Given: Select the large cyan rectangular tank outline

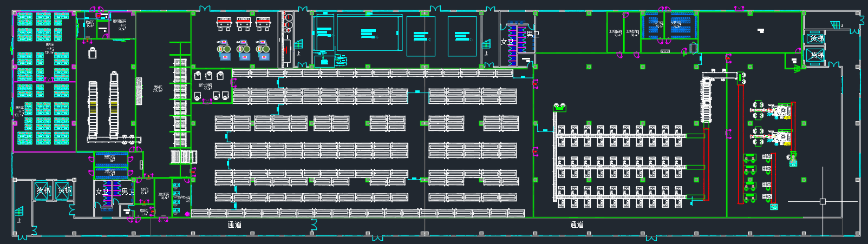Looking at the screenshot, I should click(369, 34).
